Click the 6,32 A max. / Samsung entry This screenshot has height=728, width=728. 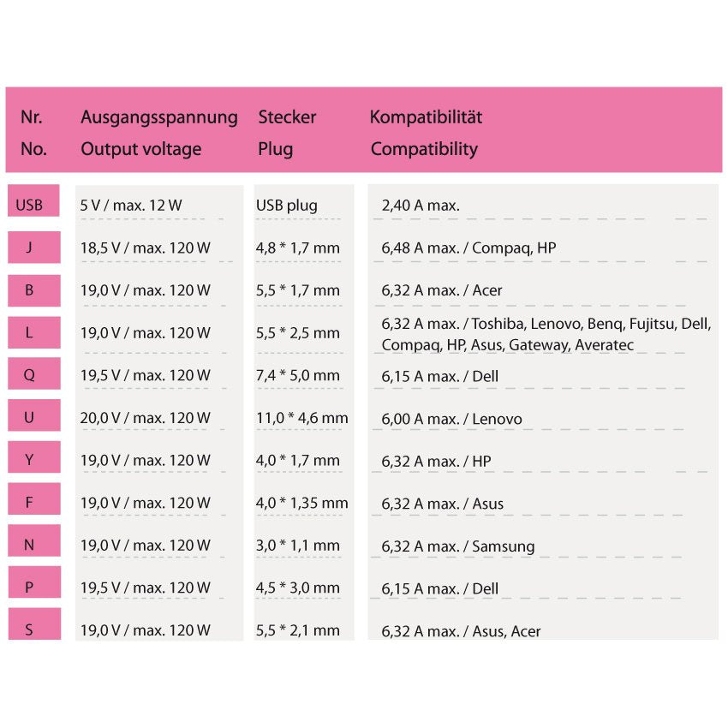tap(457, 546)
